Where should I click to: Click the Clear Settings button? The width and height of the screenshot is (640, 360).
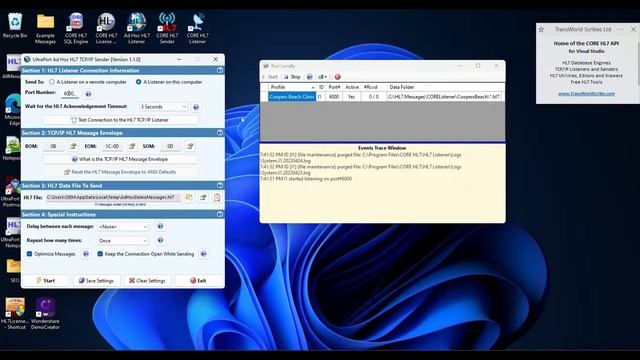tap(147, 280)
